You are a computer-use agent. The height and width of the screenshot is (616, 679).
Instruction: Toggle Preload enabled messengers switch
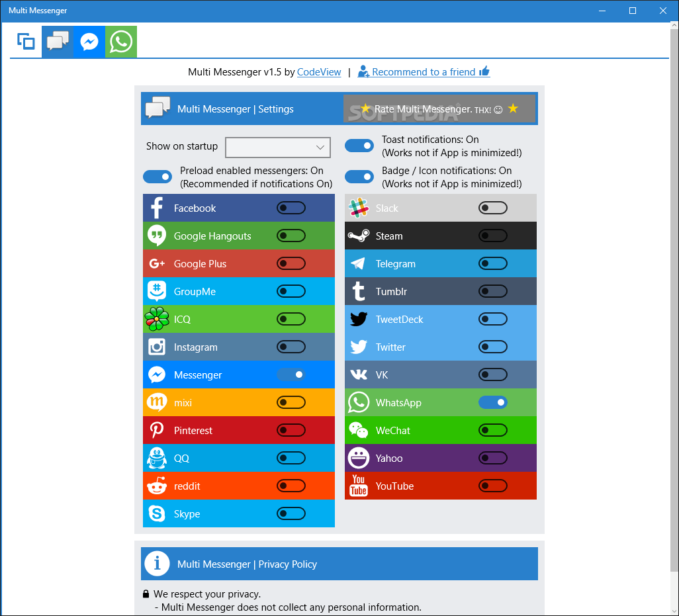click(158, 177)
